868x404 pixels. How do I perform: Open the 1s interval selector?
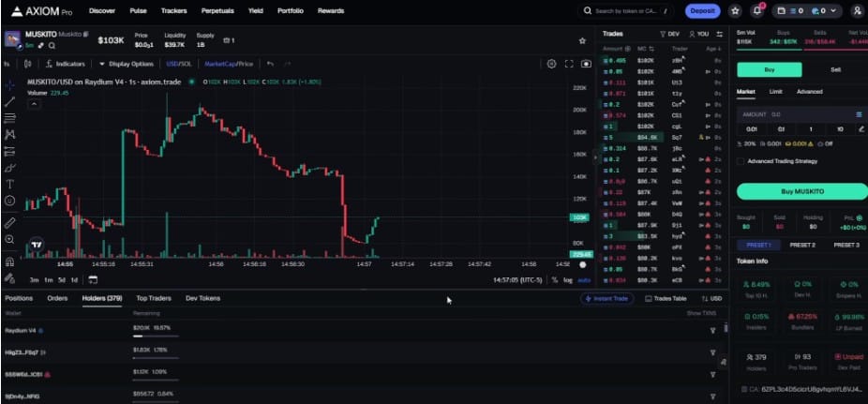pos(7,64)
